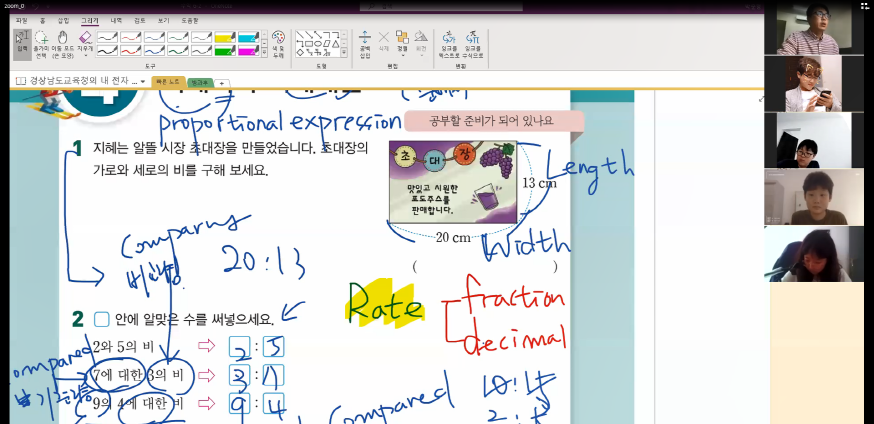Choose the diamond shape in shapes gallery
This screenshot has width=874, height=424.
point(300,52)
